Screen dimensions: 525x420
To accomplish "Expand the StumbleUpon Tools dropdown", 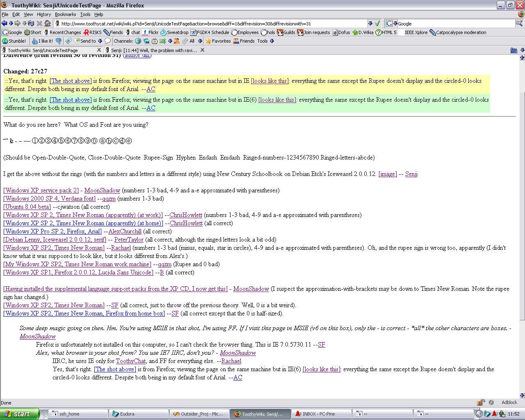I will coord(266,41).
